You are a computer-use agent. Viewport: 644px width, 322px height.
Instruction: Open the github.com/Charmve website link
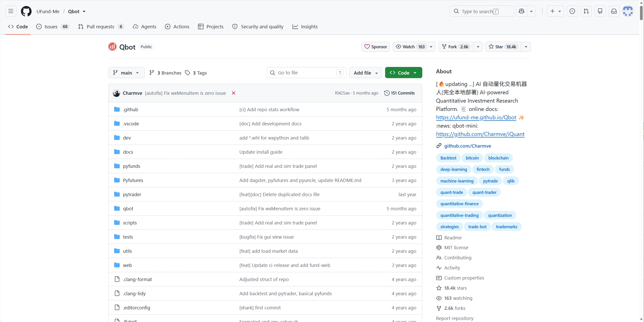click(x=467, y=146)
